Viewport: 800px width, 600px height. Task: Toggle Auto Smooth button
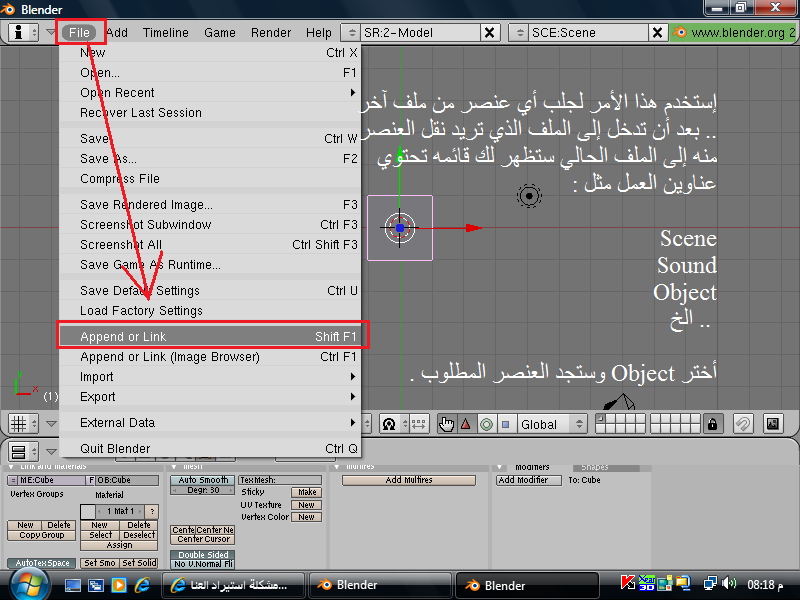pyautogui.click(x=203, y=480)
